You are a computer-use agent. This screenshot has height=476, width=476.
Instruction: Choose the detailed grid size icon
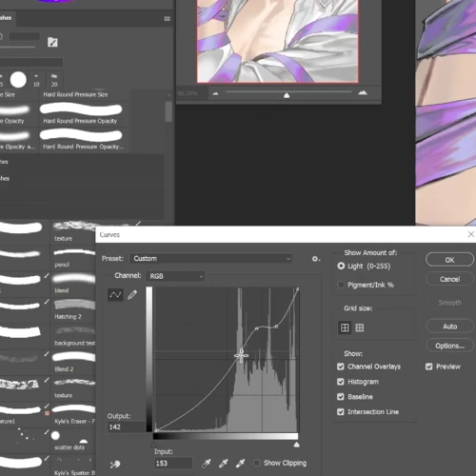pos(360,327)
